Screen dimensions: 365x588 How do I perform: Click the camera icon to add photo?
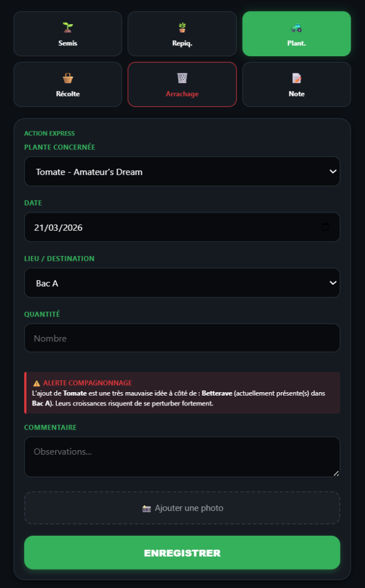146,508
